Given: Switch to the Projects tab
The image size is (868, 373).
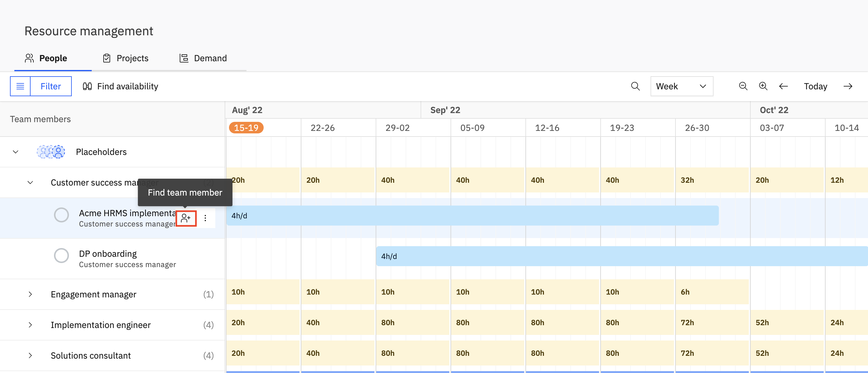Looking at the screenshot, I should click(x=125, y=58).
